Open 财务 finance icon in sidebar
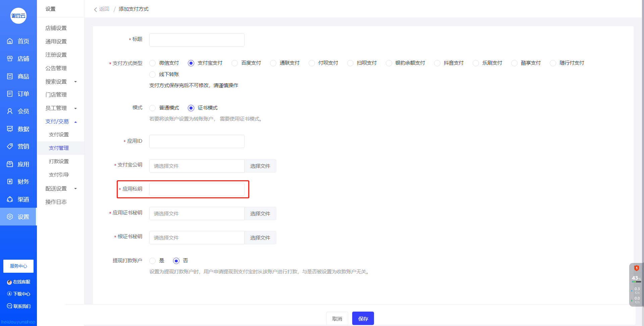644x326 pixels. (x=10, y=182)
